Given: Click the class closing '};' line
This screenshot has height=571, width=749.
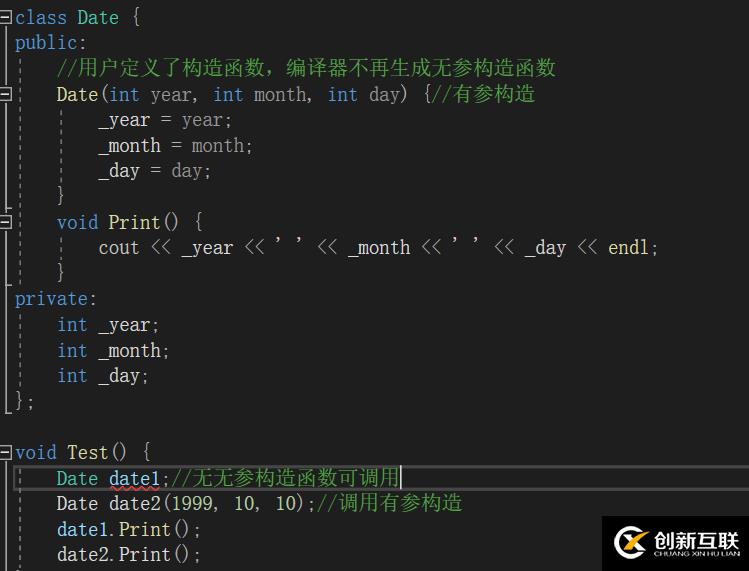Looking at the screenshot, I should pos(24,400).
